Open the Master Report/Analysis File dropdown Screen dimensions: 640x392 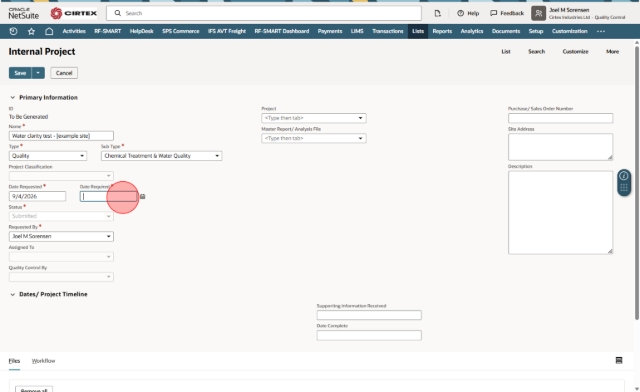tap(314, 138)
